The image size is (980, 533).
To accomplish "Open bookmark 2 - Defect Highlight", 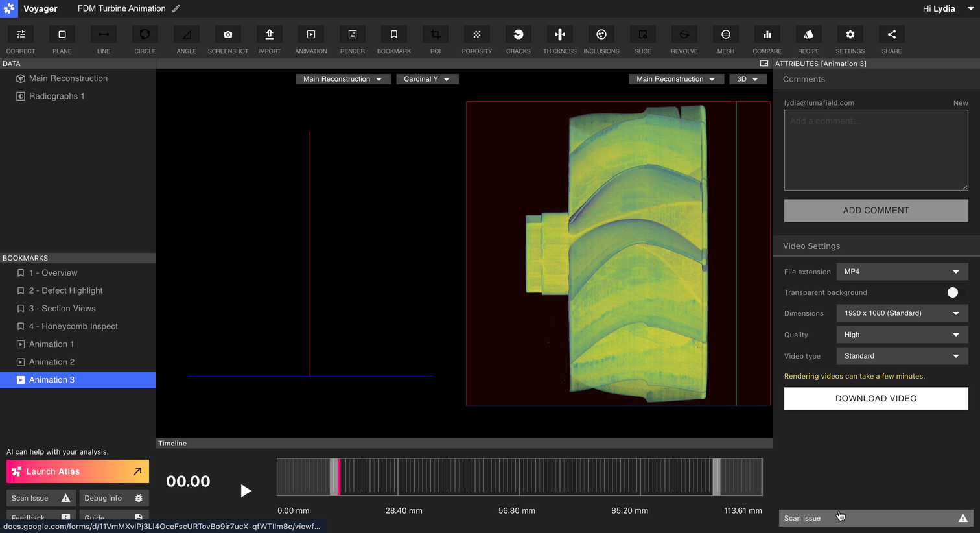I will [65, 290].
